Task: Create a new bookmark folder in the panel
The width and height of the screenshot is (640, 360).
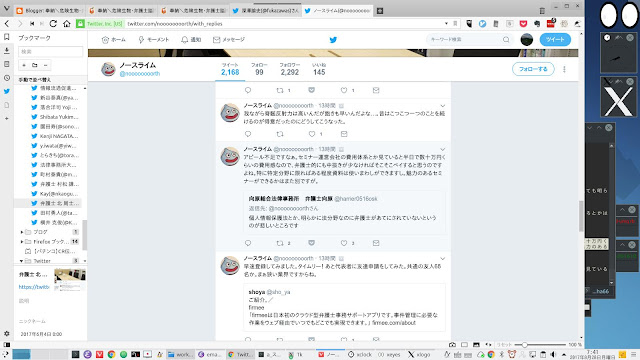Action: pyautogui.click(x=35, y=65)
